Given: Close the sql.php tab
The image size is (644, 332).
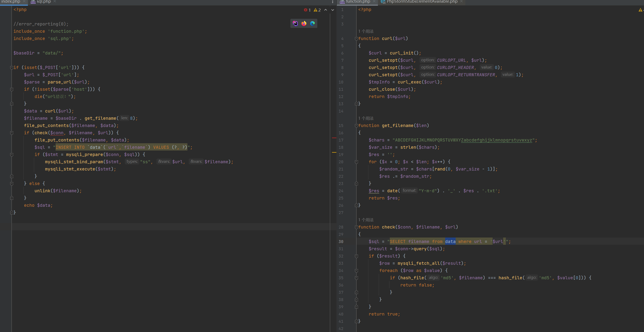Looking at the screenshot, I should tap(55, 2).
